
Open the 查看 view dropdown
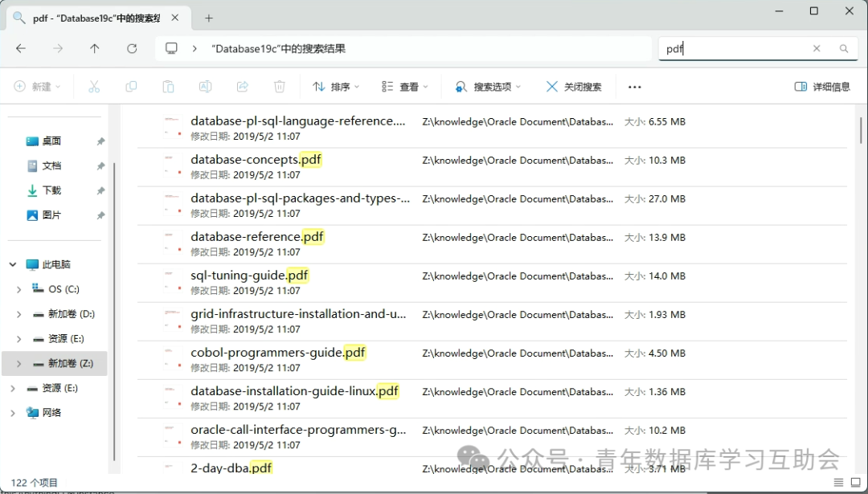[404, 86]
